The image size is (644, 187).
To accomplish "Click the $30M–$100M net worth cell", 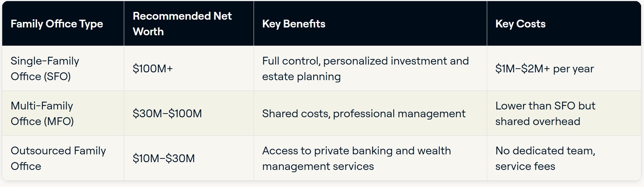I will [x=189, y=114].
